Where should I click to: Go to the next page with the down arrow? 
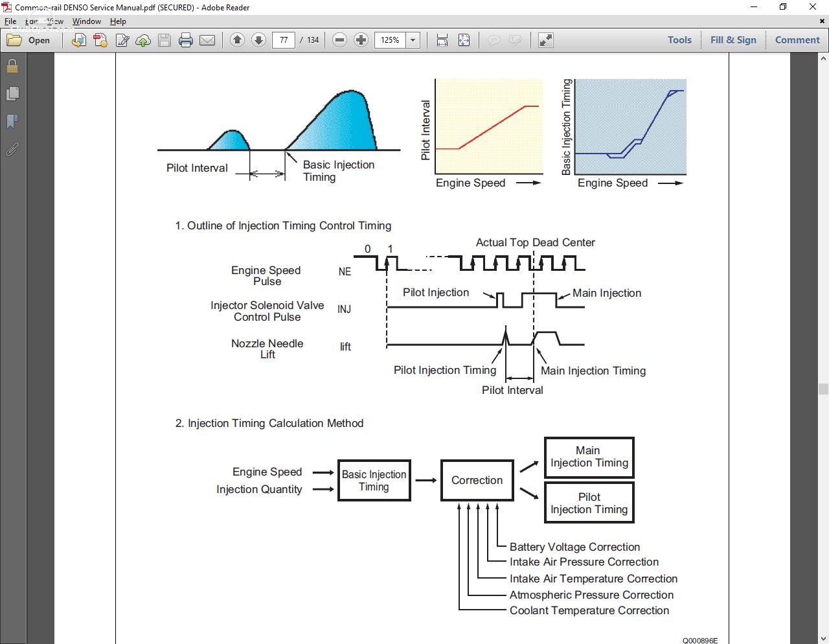pos(258,40)
